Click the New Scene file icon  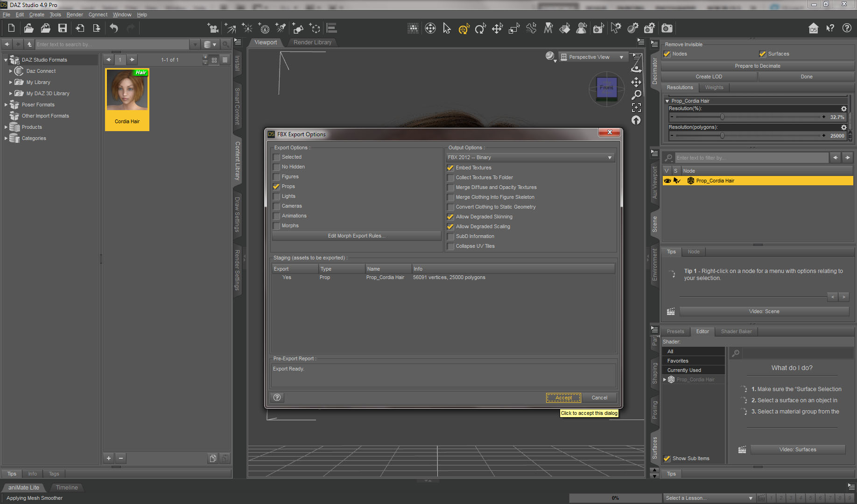tap(12, 28)
